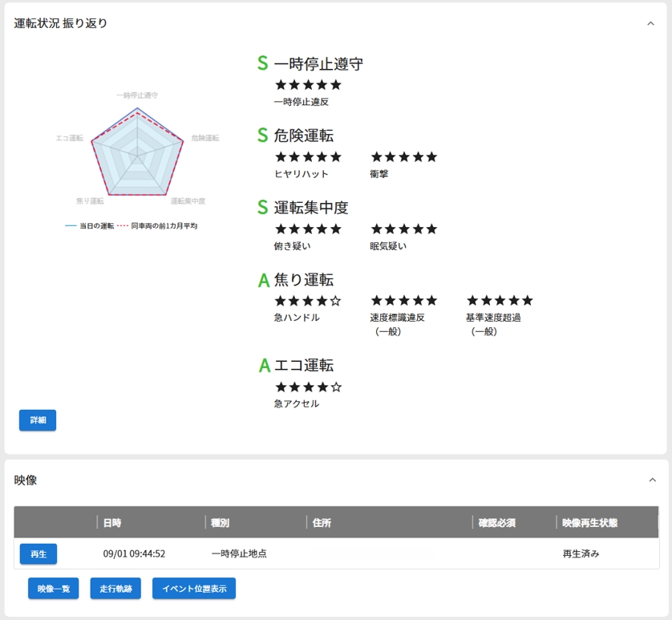Image resolution: width=672 pixels, height=620 pixels.
Task: Show the 走行軌跡 route
Action: point(116,589)
